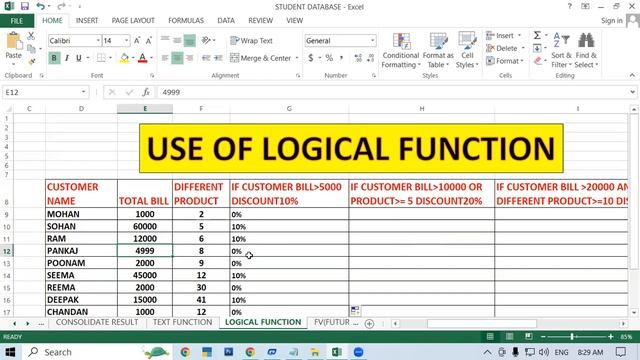Increase font size with large A icon

coord(137,40)
